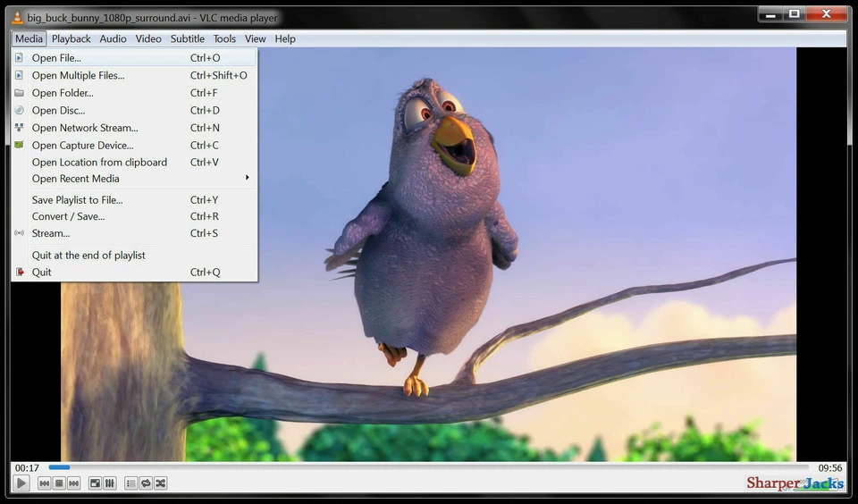Choose Convert / Save... entry
The height and width of the screenshot is (504, 858).
134,216
